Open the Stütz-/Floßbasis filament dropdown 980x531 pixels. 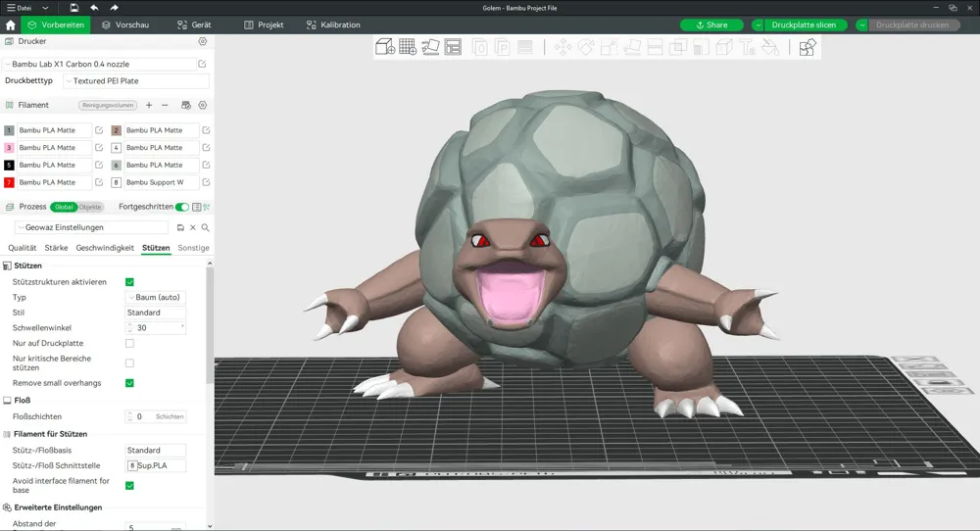click(156, 451)
